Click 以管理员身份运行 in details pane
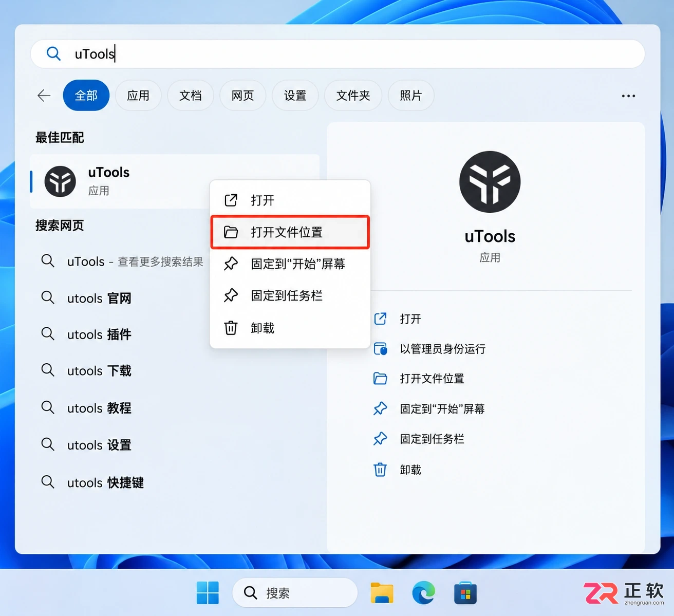 tap(443, 349)
